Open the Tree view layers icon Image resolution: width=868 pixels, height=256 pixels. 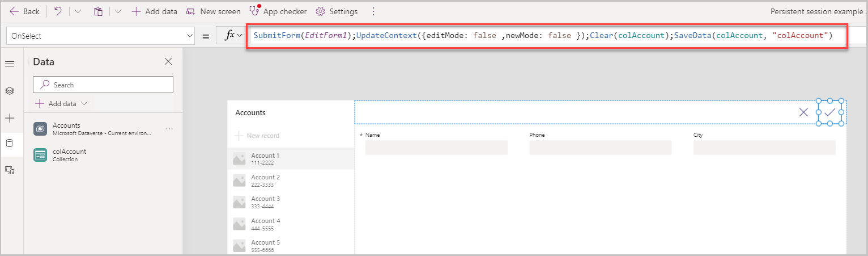[x=10, y=91]
